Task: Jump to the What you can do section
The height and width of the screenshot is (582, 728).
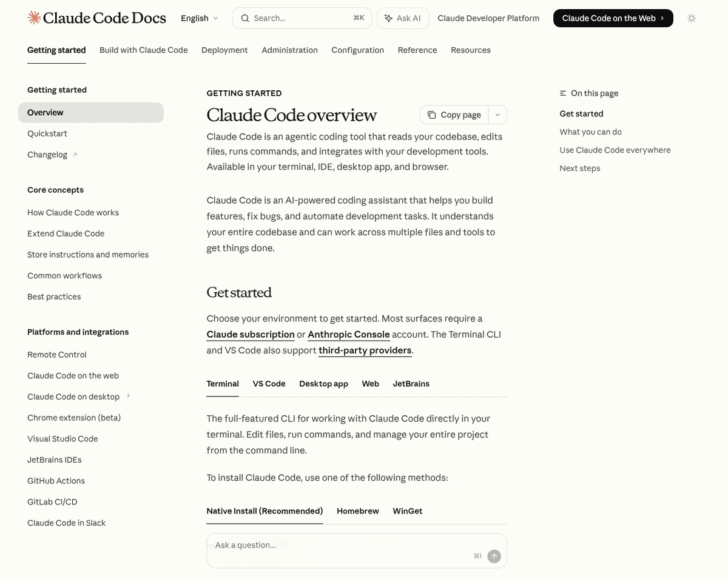Action: (590, 132)
